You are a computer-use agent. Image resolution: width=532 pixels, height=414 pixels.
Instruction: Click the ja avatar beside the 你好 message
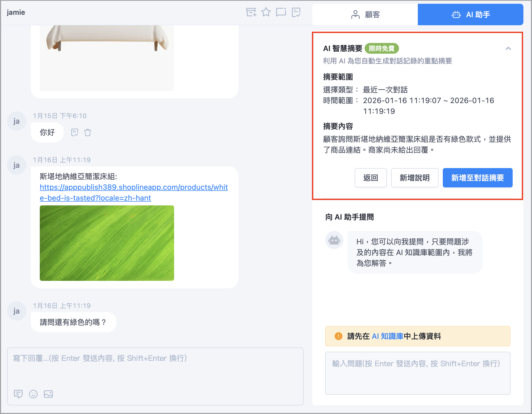pos(17,121)
